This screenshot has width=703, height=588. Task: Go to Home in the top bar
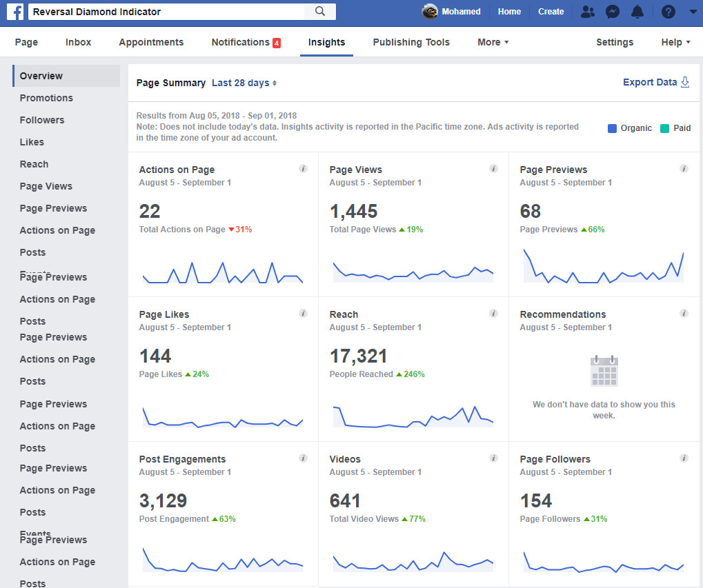click(x=509, y=12)
